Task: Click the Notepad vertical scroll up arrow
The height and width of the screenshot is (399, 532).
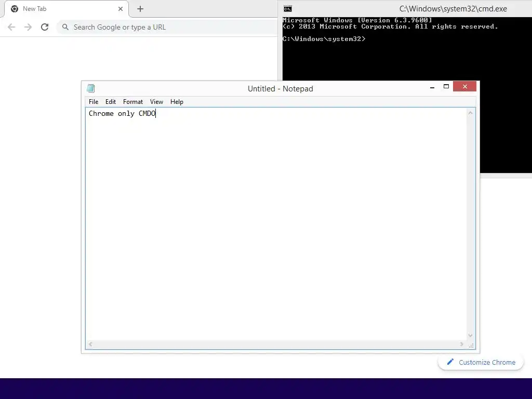Action: point(470,113)
